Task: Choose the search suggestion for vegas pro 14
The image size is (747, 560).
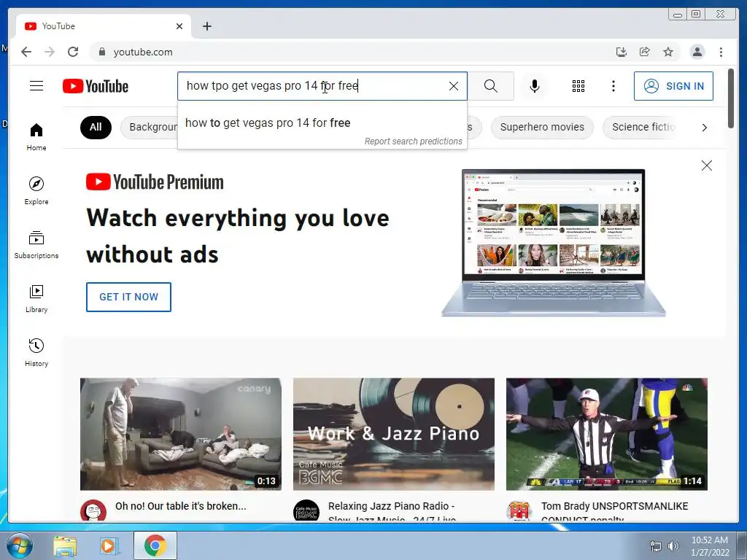Action: (322, 122)
